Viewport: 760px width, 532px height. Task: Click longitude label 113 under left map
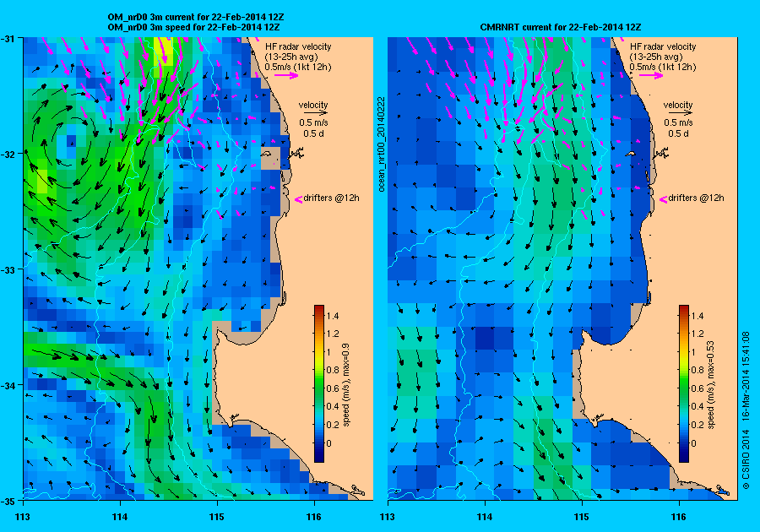(x=23, y=517)
